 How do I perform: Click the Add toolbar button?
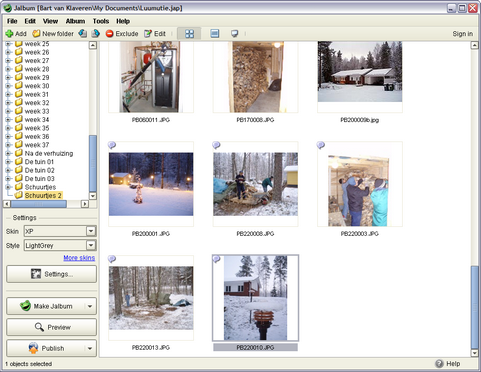[16, 34]
